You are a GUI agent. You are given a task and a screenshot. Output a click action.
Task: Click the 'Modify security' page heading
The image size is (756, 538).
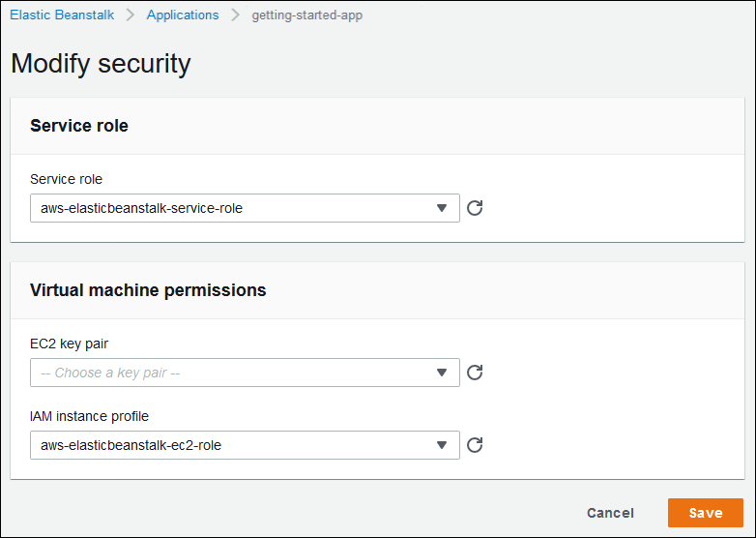click(x=101, y=64)
